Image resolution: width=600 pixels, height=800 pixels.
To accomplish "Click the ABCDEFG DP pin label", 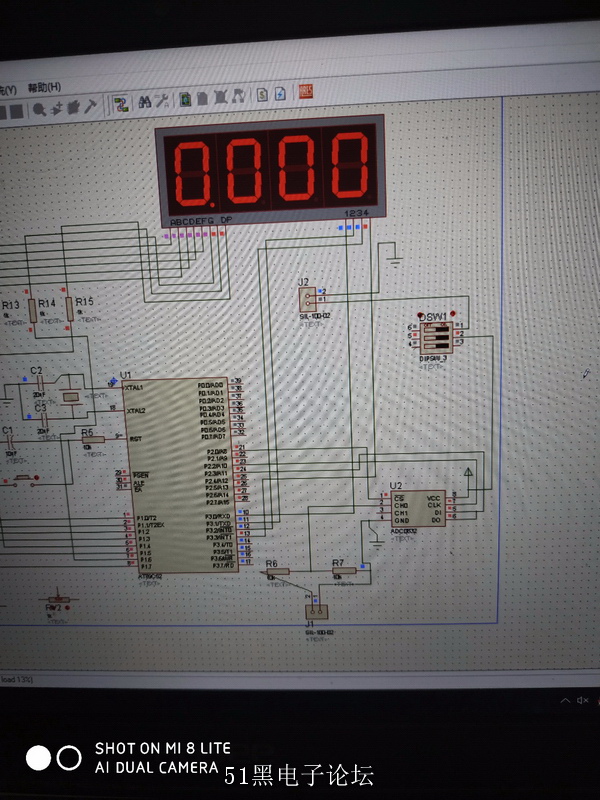I will click(201, 221).
